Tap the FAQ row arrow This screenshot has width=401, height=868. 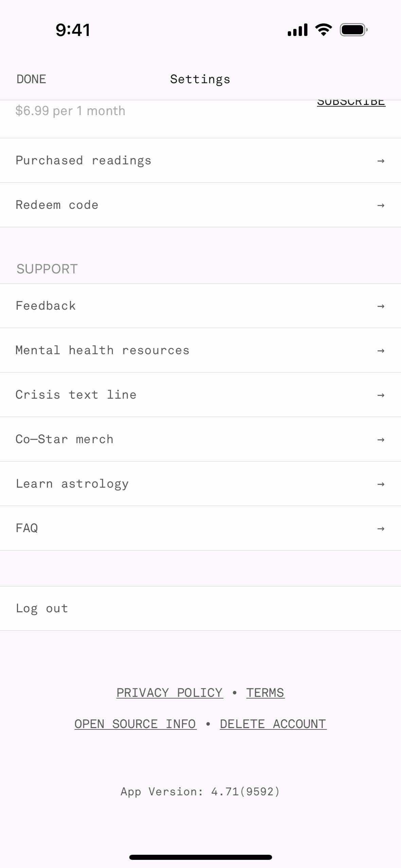click(x=381, y=528)
